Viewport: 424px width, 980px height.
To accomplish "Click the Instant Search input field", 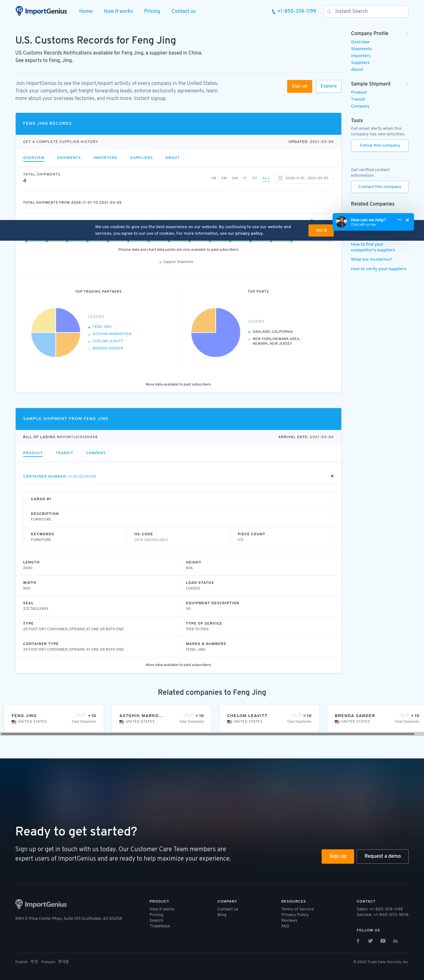I will click(366, 11).
